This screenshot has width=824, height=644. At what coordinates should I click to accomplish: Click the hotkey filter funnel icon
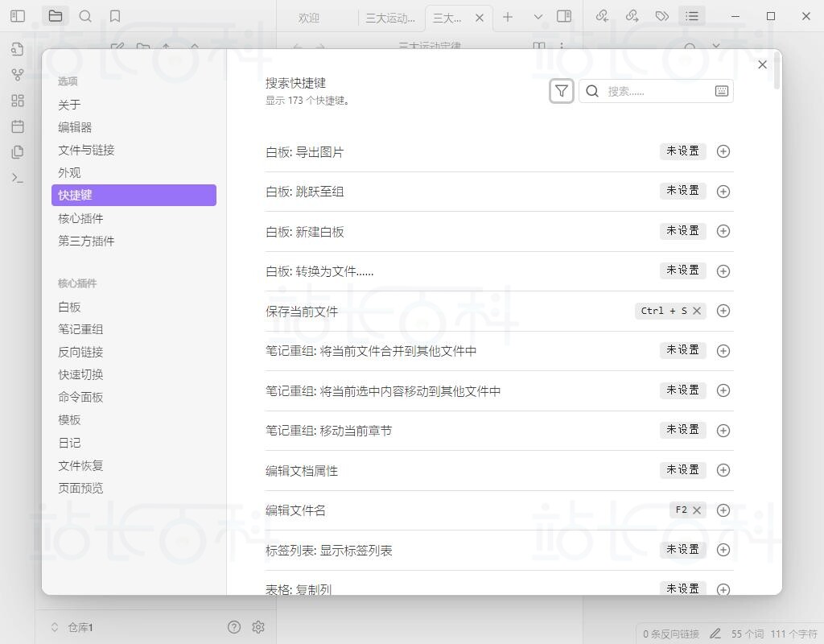562,91
